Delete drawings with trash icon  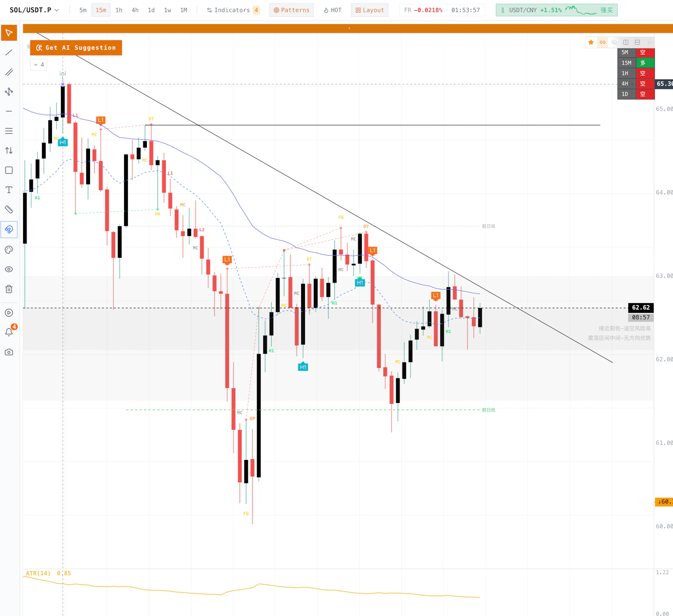point(9,289)
